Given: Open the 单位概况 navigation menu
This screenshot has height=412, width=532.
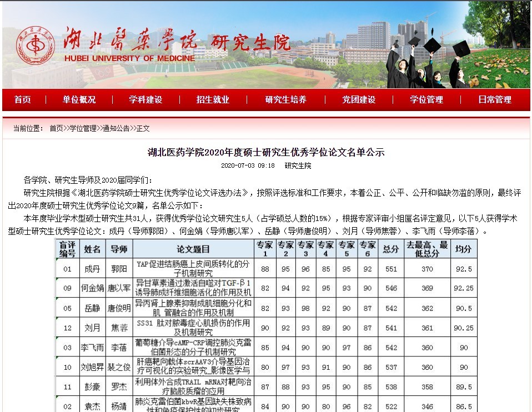Looking at the screenshot, I should click(79, 99).
